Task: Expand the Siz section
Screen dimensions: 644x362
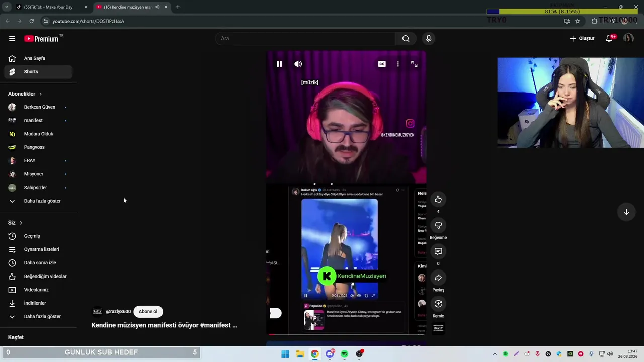Action: (x=15, y=223)
